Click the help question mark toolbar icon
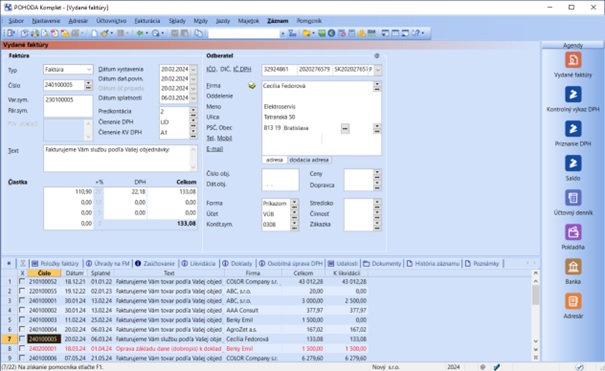Screen dimensions: 605x371 click(416, 34)
